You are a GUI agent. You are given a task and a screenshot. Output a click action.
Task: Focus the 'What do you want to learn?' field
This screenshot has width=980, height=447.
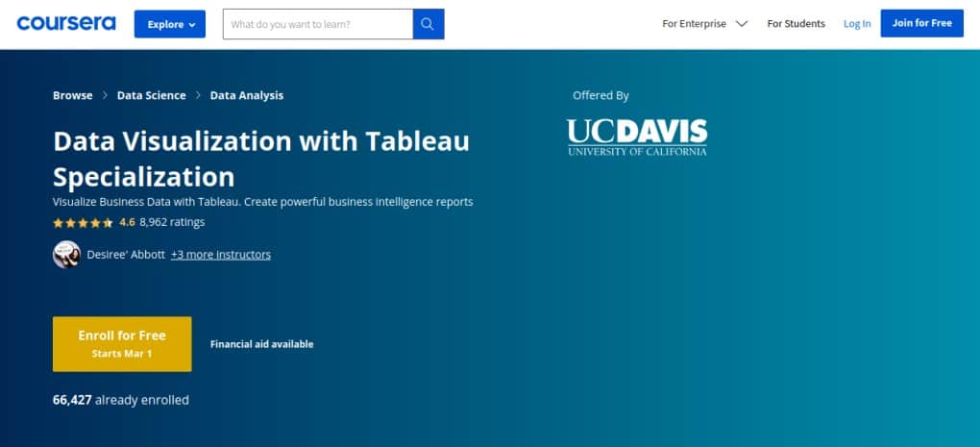(x=317, y=24)
